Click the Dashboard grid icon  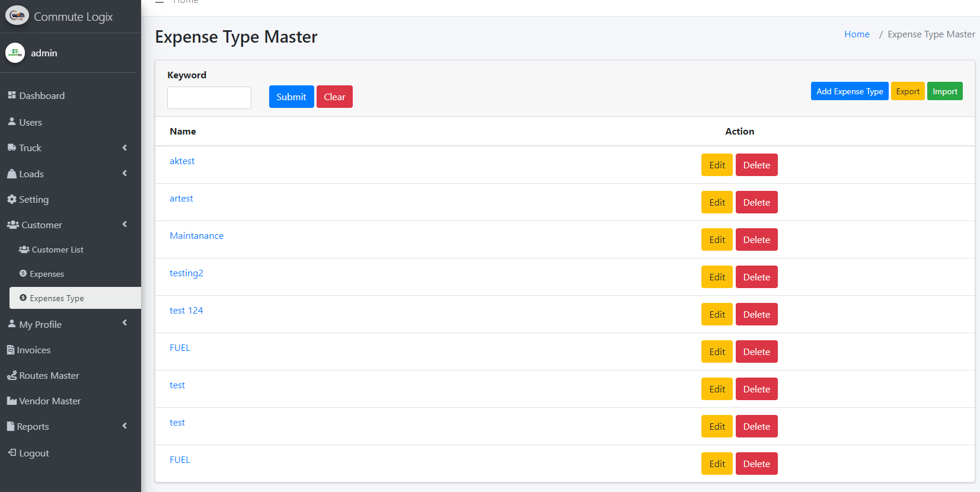click(x=11, y=95)
